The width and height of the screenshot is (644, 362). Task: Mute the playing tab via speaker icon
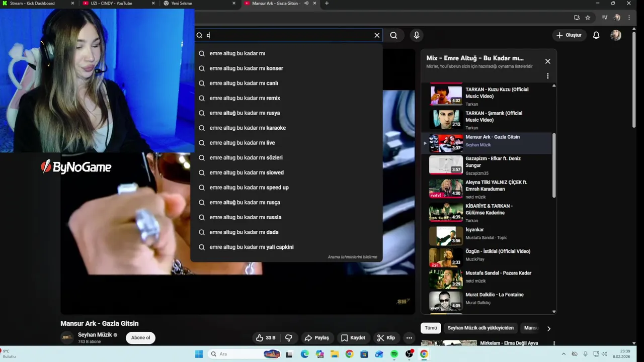point(306,4)
